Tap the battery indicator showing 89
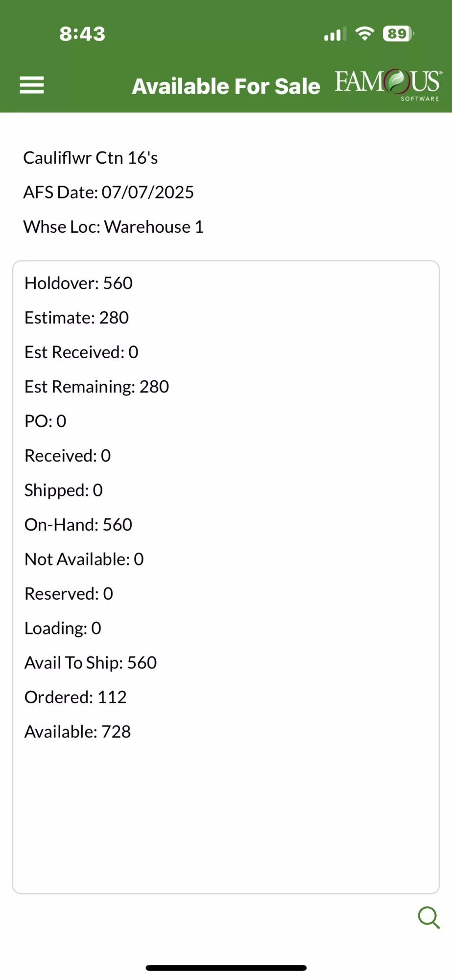 (398, 33)
